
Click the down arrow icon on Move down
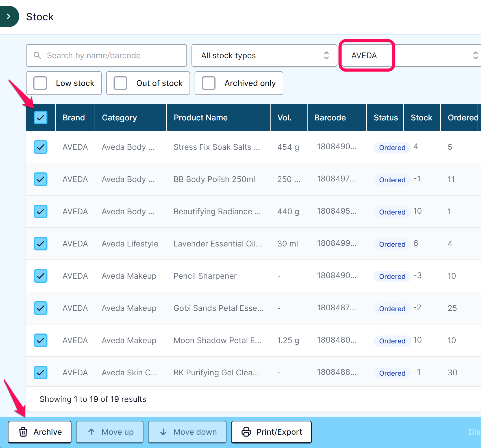tap(163, 432)
